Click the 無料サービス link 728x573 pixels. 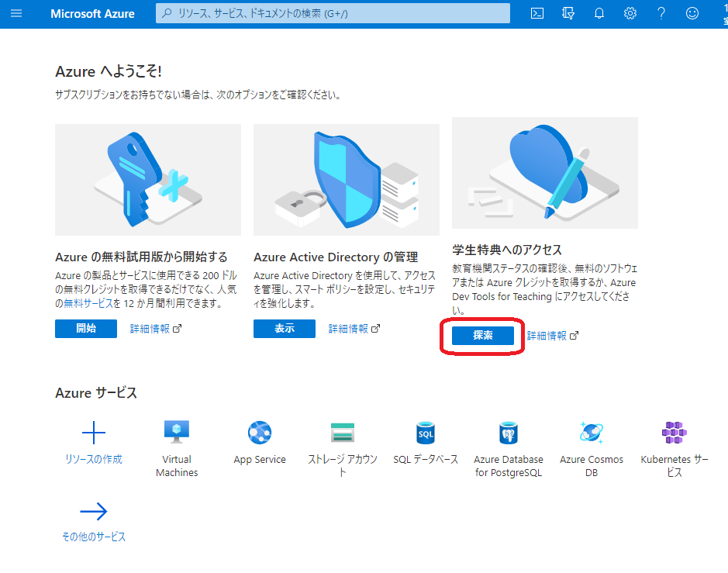tap(88, 303)
